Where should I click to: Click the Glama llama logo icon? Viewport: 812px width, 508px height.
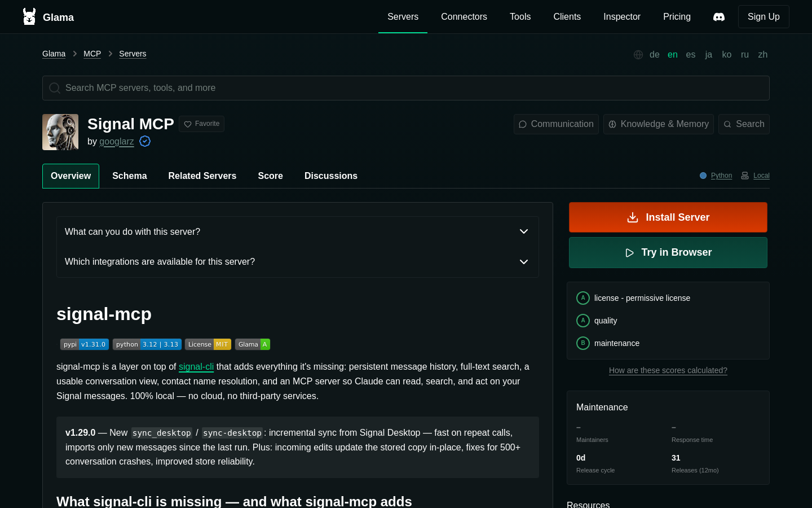29,17
